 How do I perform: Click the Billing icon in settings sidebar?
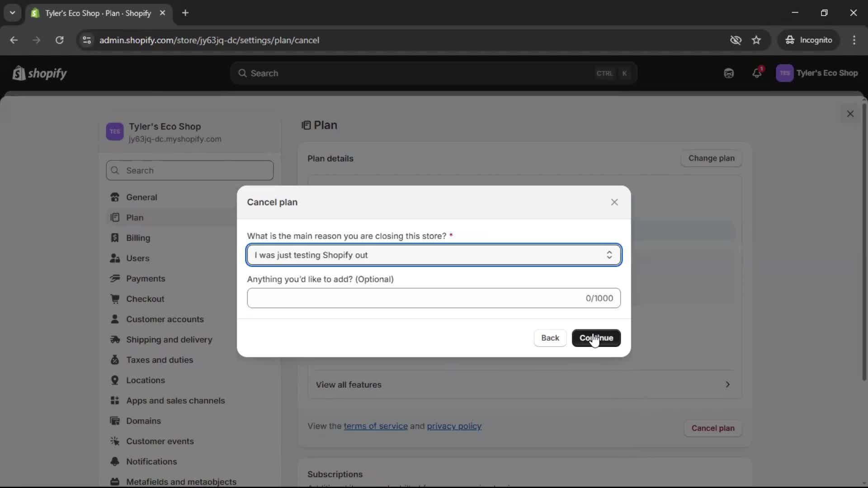tap(115, 238)
